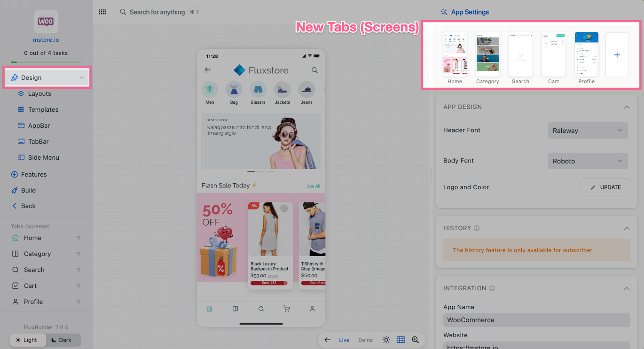Open the Body Font dropdown
The image size is (644, 349).
click(588, 161)
